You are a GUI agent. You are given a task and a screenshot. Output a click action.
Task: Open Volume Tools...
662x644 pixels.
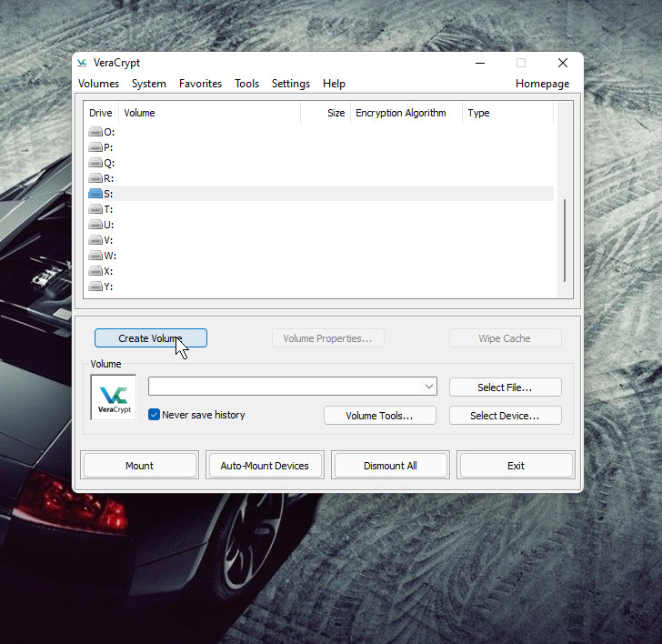(x=379, y=416)
